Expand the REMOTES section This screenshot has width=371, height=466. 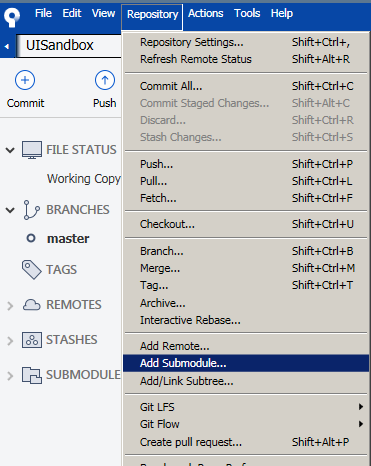coord(10,305)
